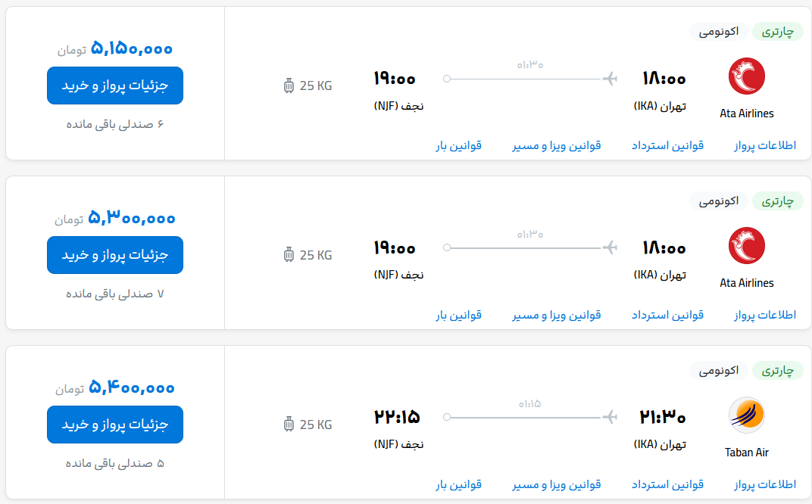Open اطلاعات پرواز in second flight card
The height and width of the screenshot is (504, 812).
point(765,315)
